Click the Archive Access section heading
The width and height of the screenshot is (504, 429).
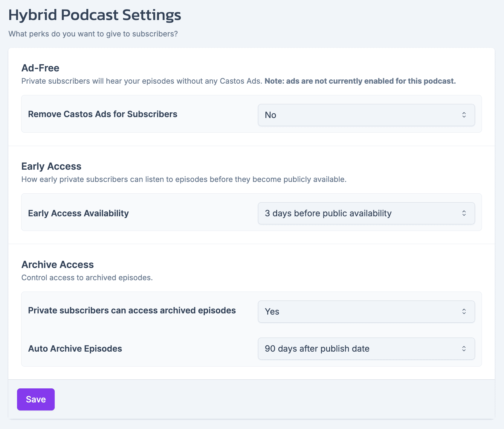point(58,265)
